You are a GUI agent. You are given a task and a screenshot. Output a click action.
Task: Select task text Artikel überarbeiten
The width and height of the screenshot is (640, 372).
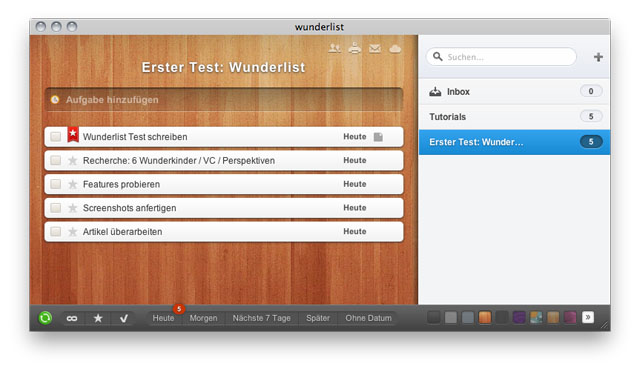point(122,232)
